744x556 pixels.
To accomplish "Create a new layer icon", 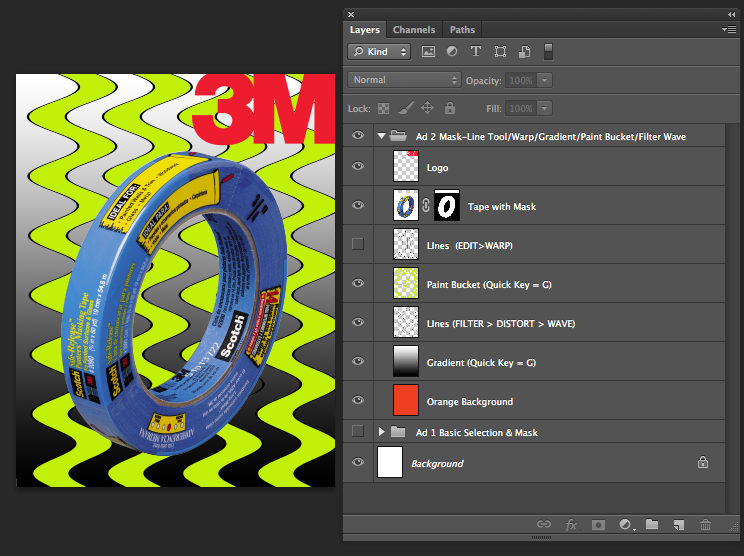I will [x=679, y=525].
